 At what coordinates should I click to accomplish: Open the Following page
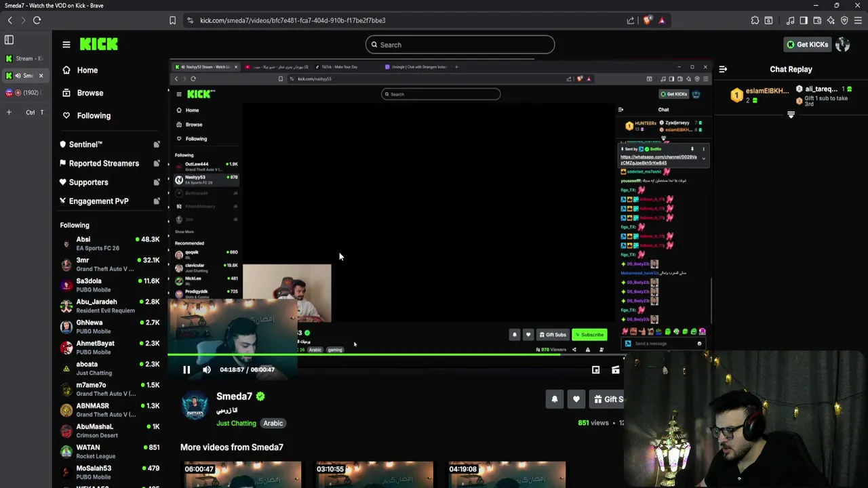click(86, 116)
